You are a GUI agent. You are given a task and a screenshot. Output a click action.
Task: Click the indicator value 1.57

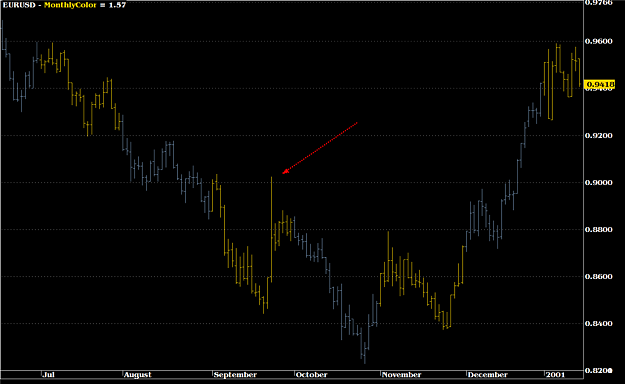tap(118, 5)
